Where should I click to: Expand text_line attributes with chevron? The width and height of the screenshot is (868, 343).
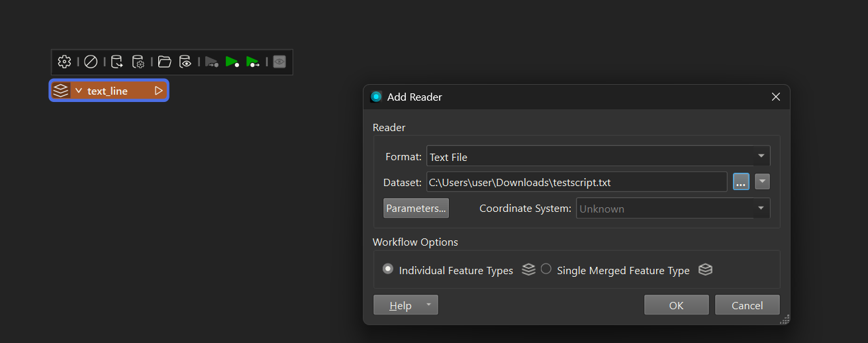(x=79, y=91)
